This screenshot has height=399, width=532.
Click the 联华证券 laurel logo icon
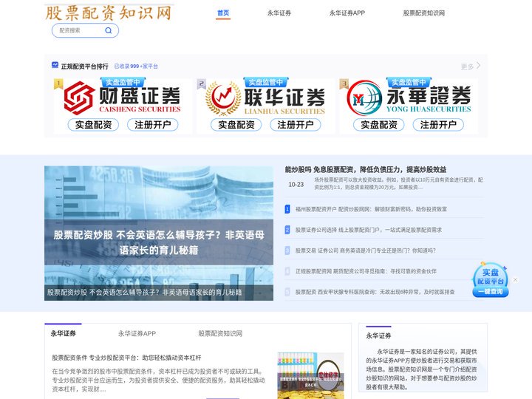point(223,98)
